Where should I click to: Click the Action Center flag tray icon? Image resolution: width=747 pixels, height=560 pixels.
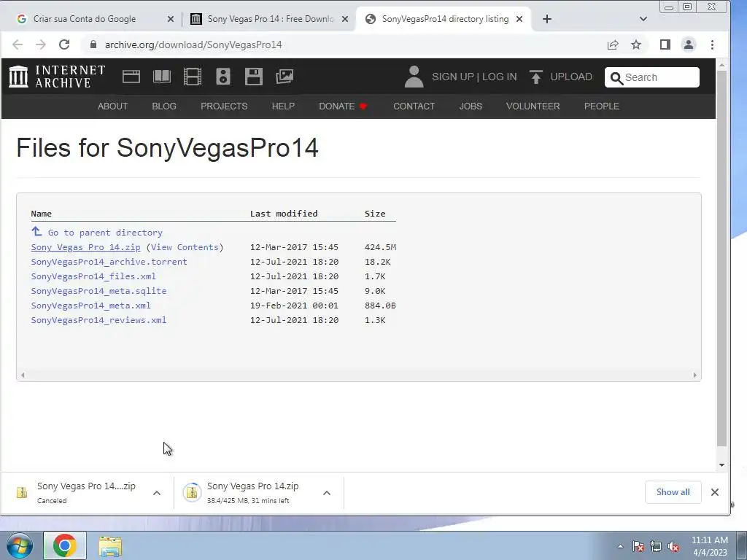[638, 546]
